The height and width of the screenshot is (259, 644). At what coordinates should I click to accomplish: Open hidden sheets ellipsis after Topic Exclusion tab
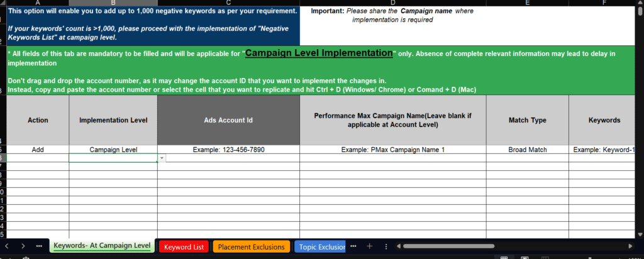pos(353,246)
